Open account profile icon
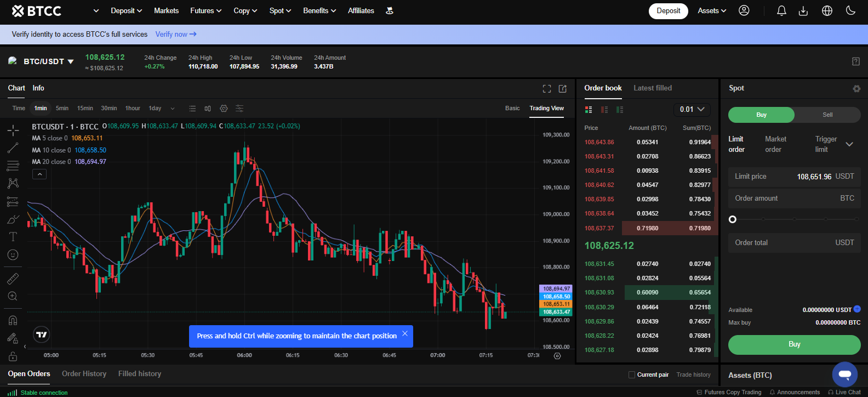The height and width of the screenshot is (397, 868). [744, 10]
